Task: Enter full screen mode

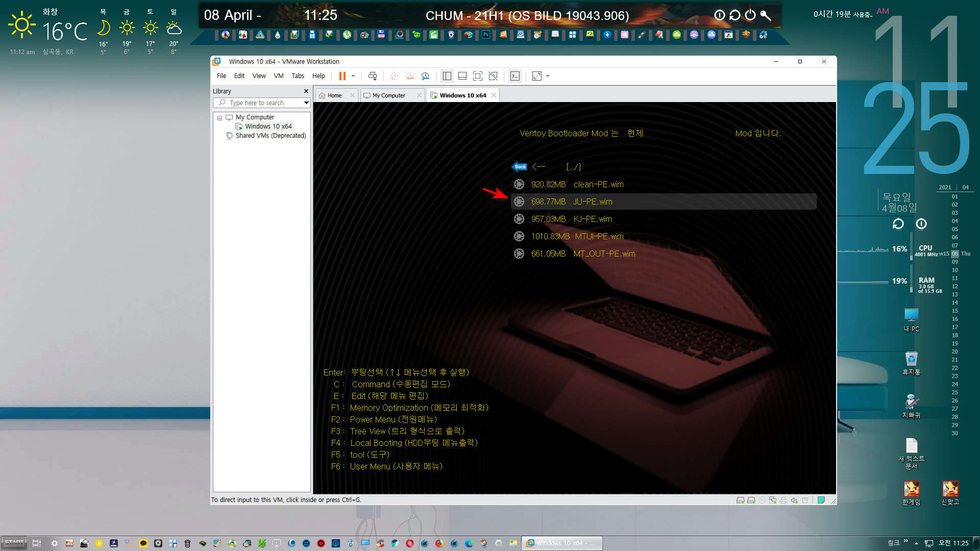Action: [478, 76]
